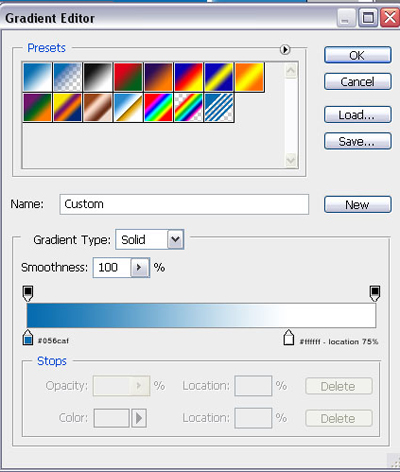The image size is (400, 472).
Task: Pick the copper gradient preset
Action: [98, 107]
